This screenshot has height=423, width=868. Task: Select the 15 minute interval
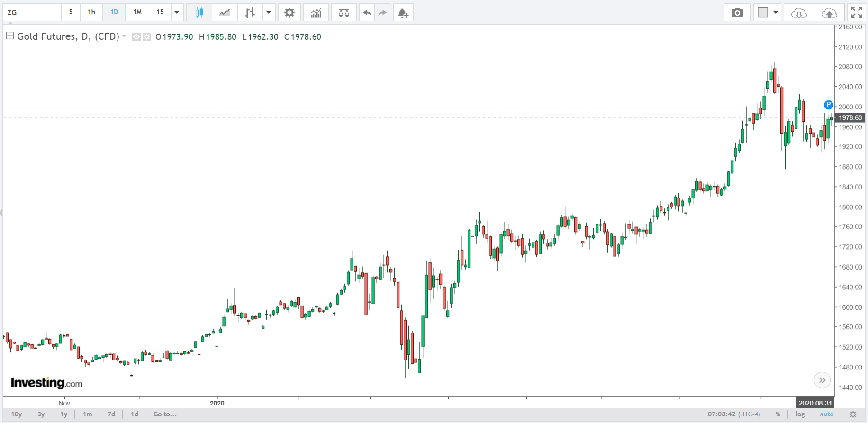click(x=160, y=12)
